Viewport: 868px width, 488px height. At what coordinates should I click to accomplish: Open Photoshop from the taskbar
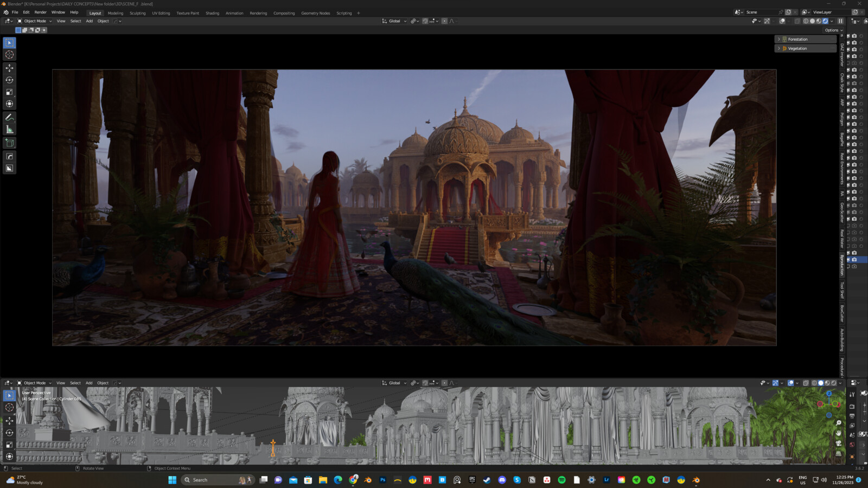coord(382,480)
